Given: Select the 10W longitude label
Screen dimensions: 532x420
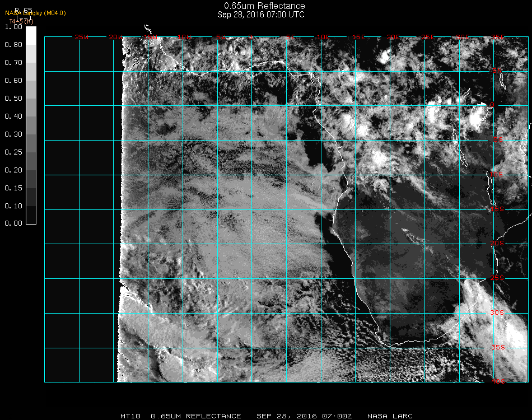Looking at the screenshot, I should 185,37.
